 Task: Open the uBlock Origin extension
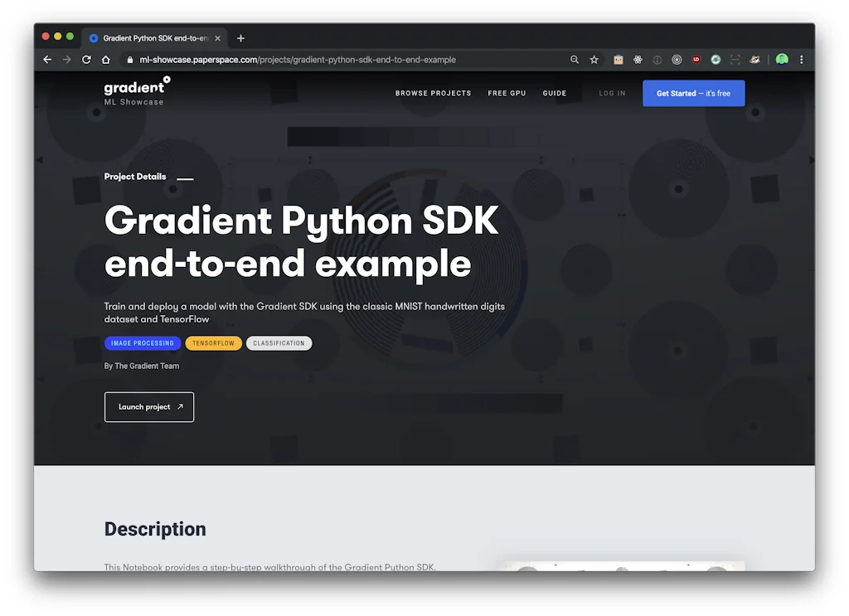click(x=696, y=60)
